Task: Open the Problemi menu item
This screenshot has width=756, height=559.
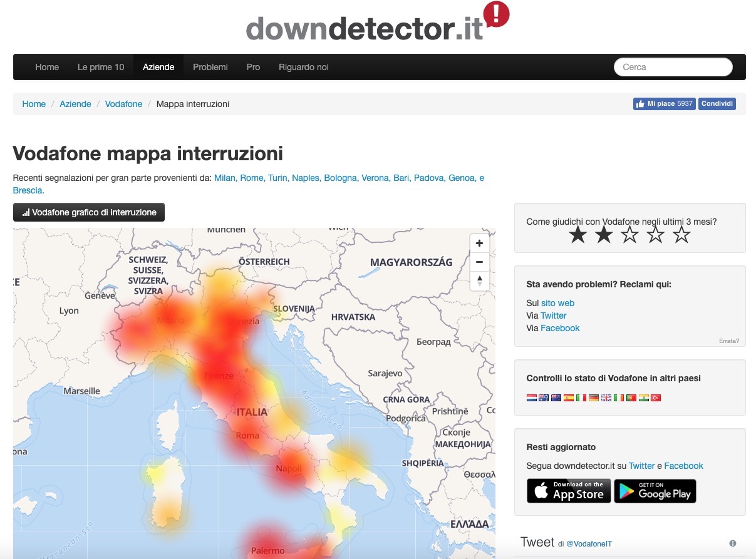Action: pyautogui.click(x=210, y=67)
